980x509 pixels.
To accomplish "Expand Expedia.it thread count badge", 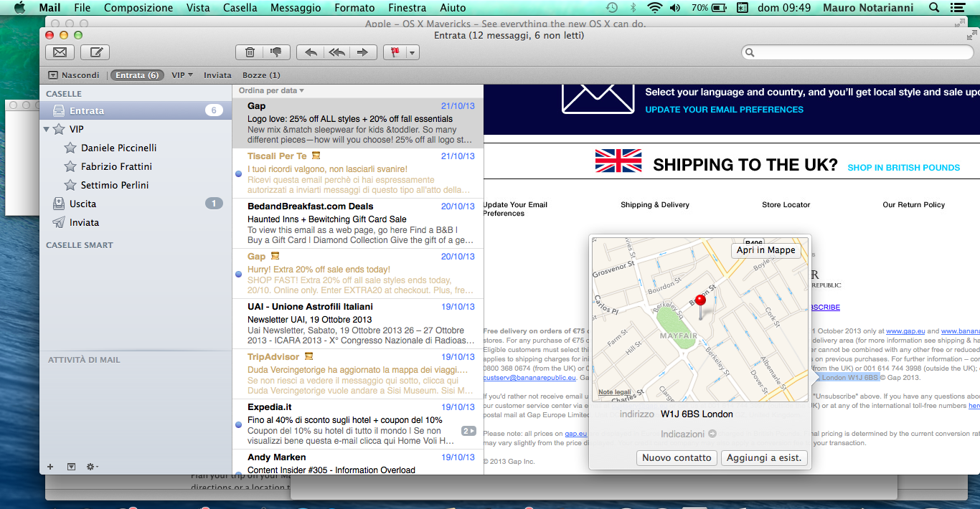I will pyautogui.click(x=468, y=431).
